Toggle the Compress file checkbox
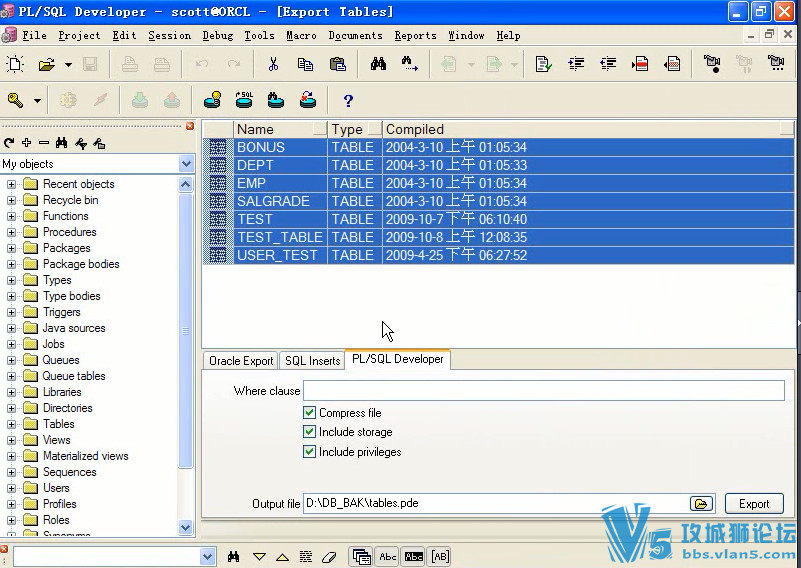801x568 pixels. [x=309, y=413]
